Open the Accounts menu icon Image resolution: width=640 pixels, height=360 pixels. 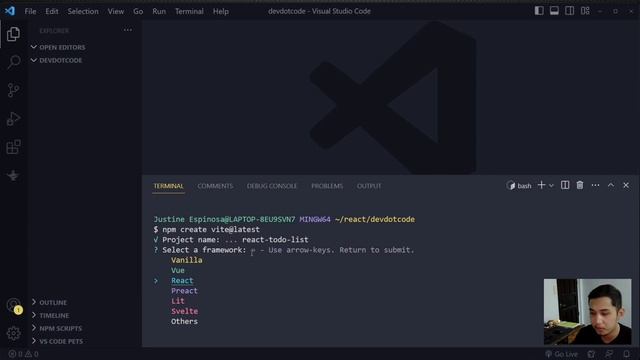click(13, 305)
